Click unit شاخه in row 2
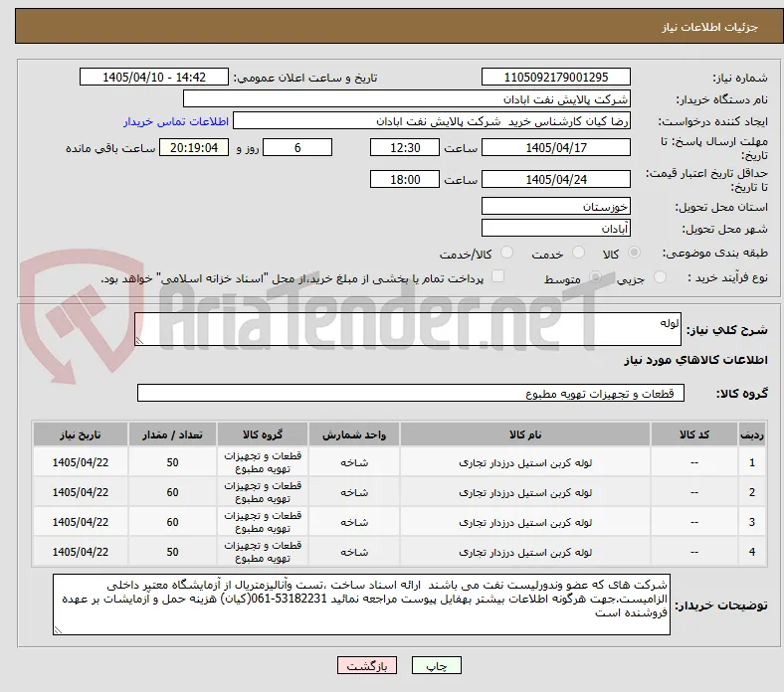The image size is (784, 692). (354, 492)
